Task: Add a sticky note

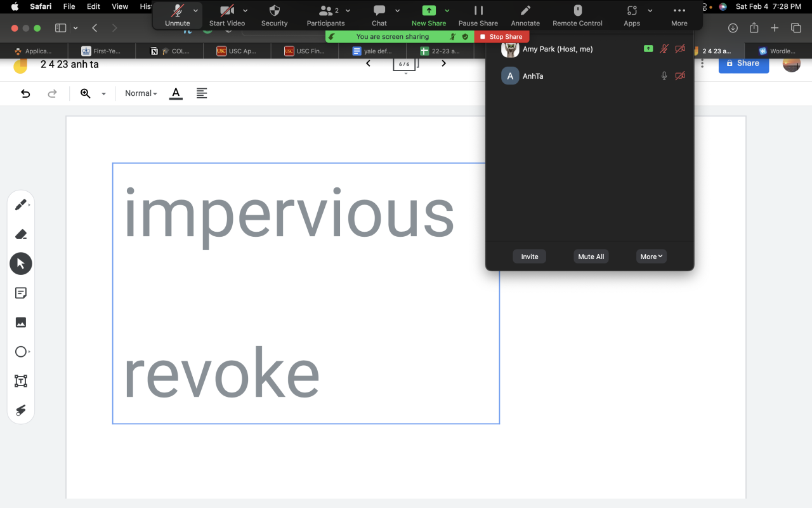Action: click(21, 293)
